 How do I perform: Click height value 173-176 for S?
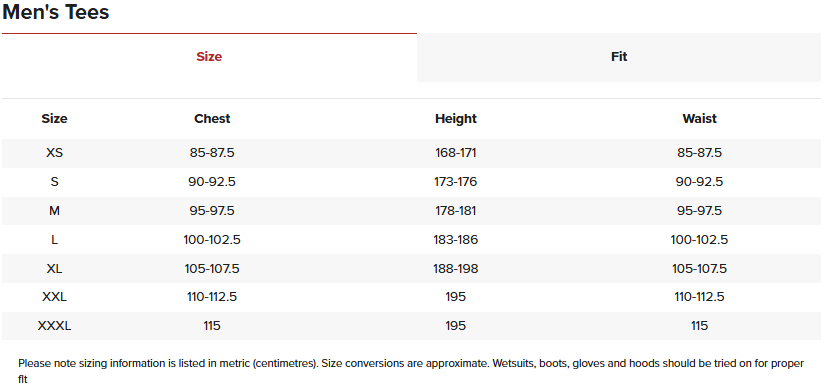point(455,182)
